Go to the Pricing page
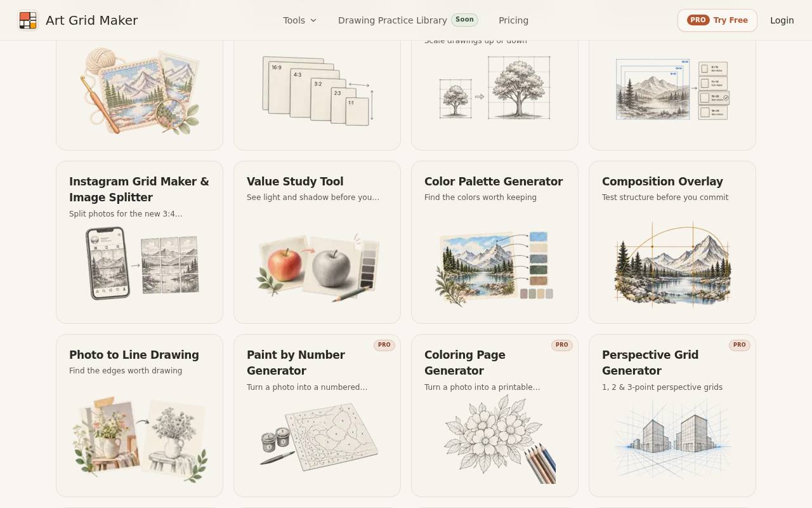812x508 pixels. [513, 20]
